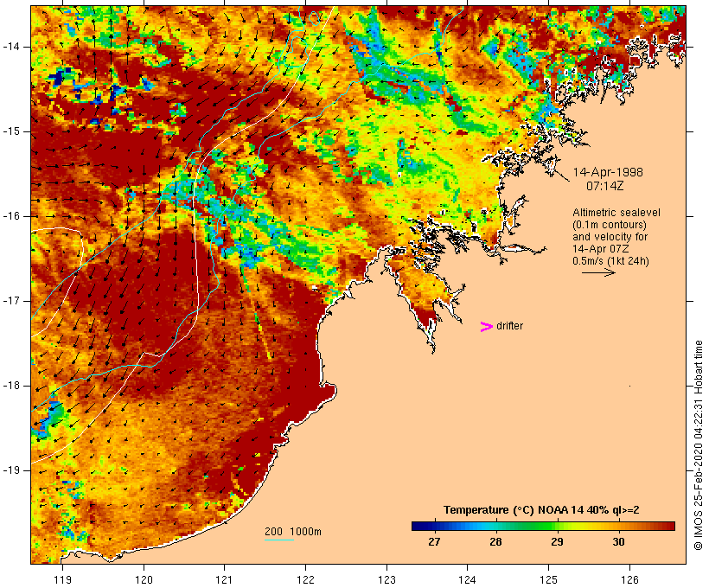Click the 'Temperature (°C) NOAA 14 40% ql>=2' title

coord(541,510)
